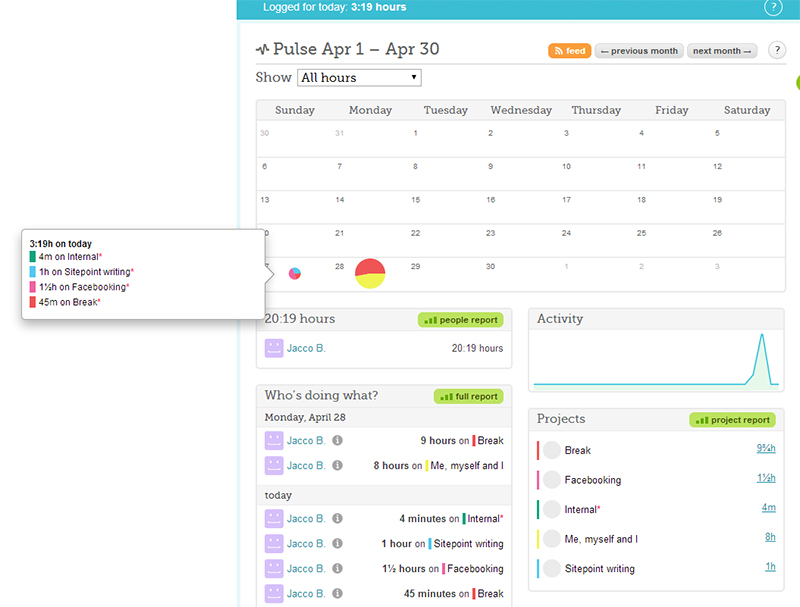Click the Jacco B. name on the 4 minutes row
Image resolution: width=800 pixels, height=607 pixels.
pyautogui.click(x=306, y=519)
